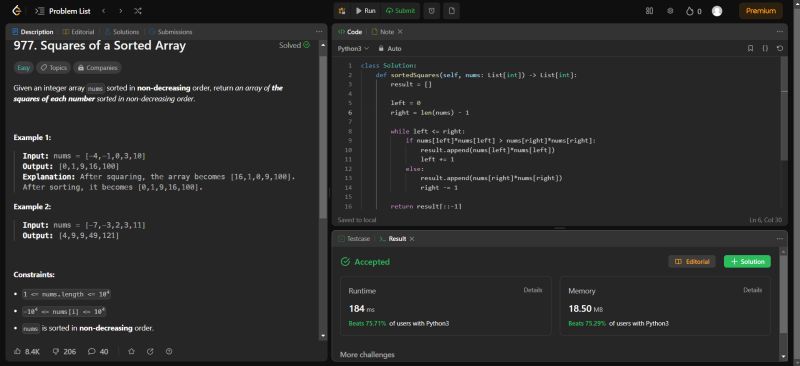The height and width of the screenshot is (366, 800).
Task: Add the problem to favorites star
Action: 132,351
